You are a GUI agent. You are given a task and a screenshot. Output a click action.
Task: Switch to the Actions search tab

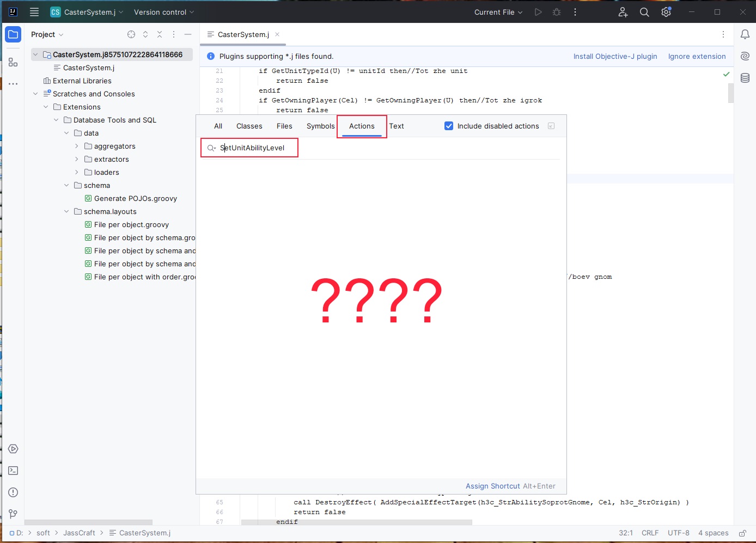coord(362,126)
